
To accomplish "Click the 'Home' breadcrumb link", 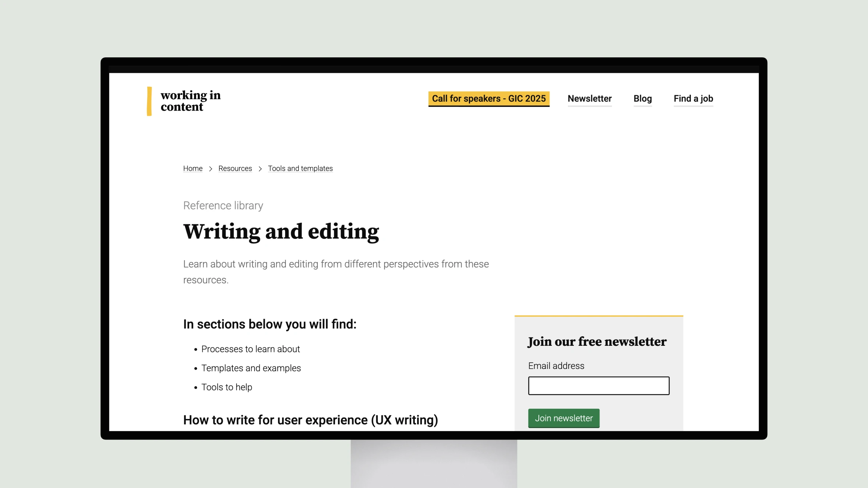I will coord(193,168).
